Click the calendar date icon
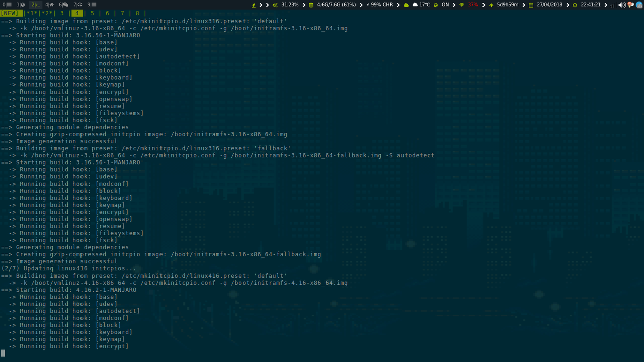 (531, 5)
